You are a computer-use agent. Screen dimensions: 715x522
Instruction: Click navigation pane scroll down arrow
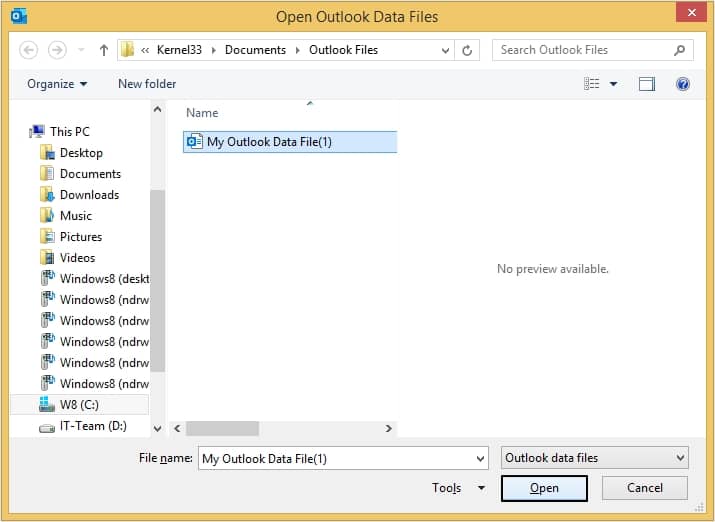(157, 429)
